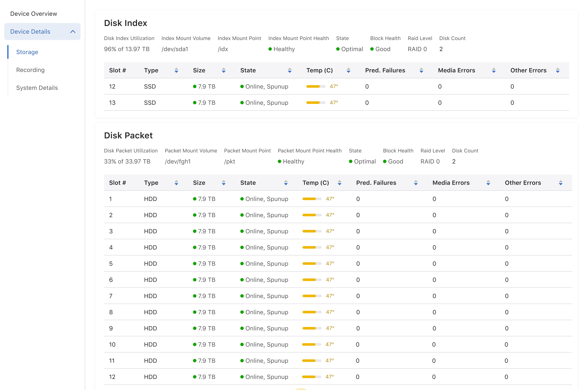Click '33% of 33.97 TB' utilization value
588x390 pixels.
click(127, 161)
